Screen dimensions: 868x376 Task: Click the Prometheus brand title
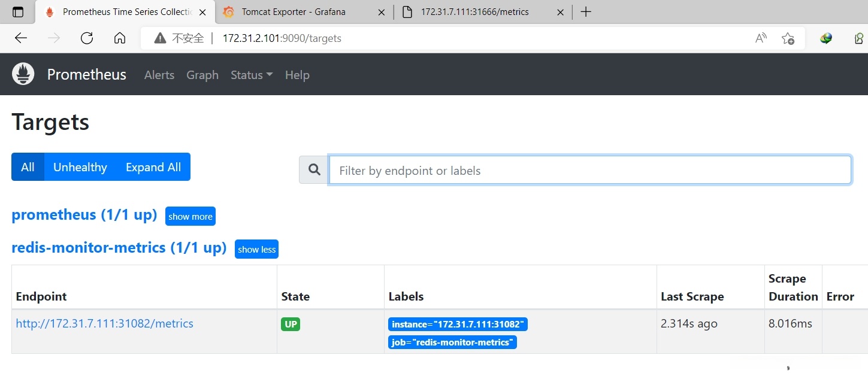[87, 74]
